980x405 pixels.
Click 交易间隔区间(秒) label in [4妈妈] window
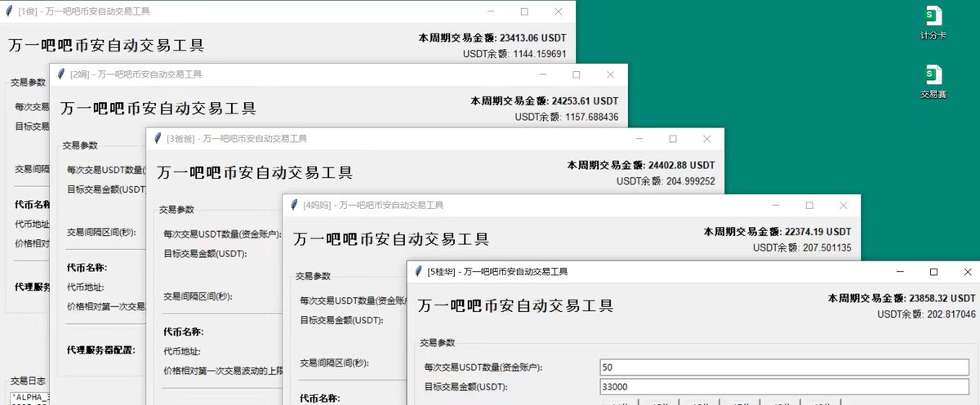coord(335,363)
